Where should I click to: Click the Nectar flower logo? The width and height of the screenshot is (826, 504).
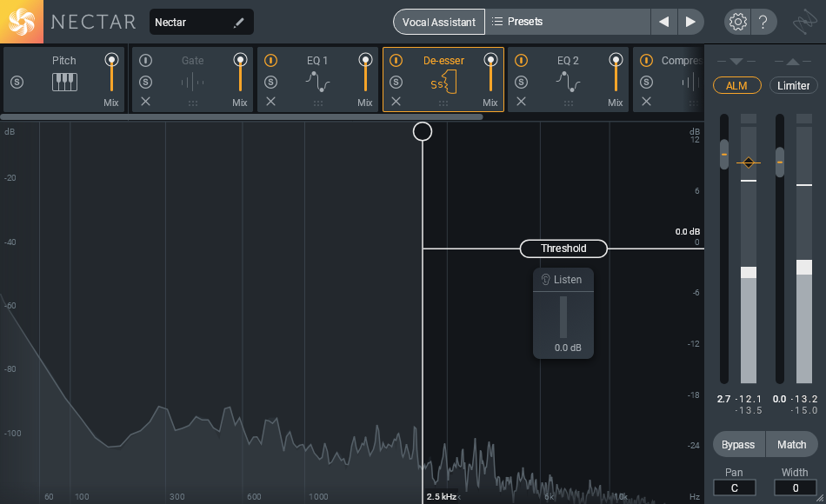tap(22, 22)
